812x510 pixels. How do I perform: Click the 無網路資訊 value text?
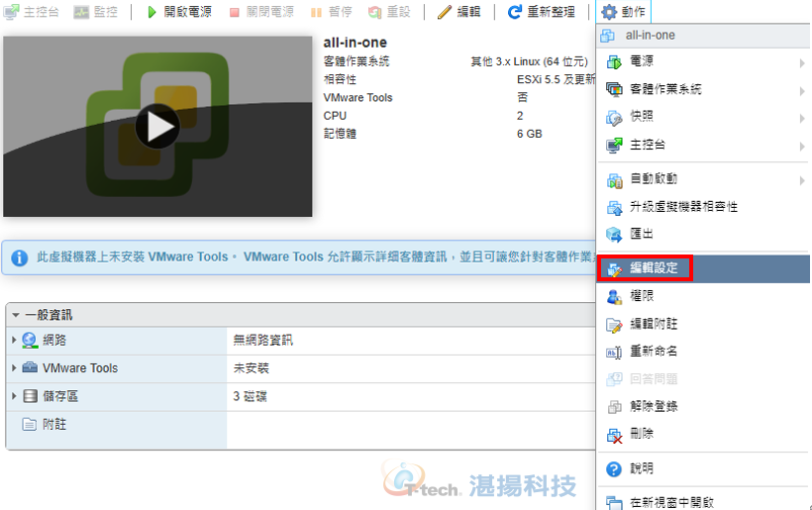coord(263,341)
